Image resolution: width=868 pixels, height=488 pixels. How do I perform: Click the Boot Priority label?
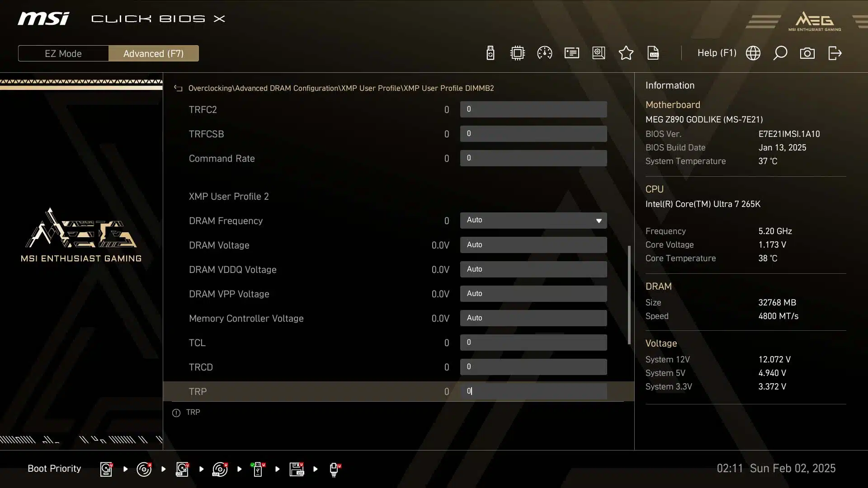54,469
